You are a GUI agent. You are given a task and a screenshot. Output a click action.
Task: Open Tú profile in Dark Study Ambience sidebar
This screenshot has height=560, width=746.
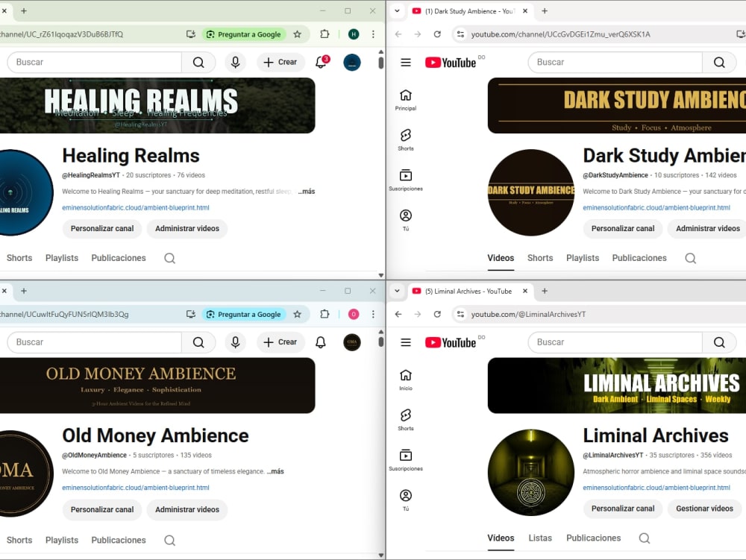point(406,220)
